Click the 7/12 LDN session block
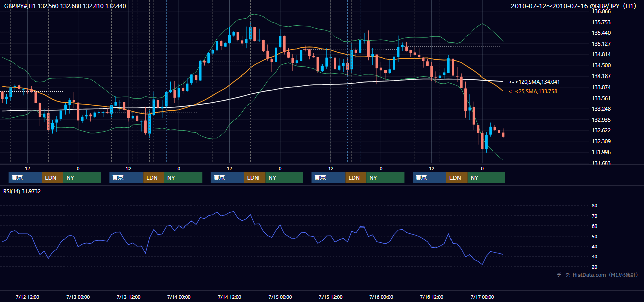The width and height of the screenshot is (644, 302). (52, 178)
